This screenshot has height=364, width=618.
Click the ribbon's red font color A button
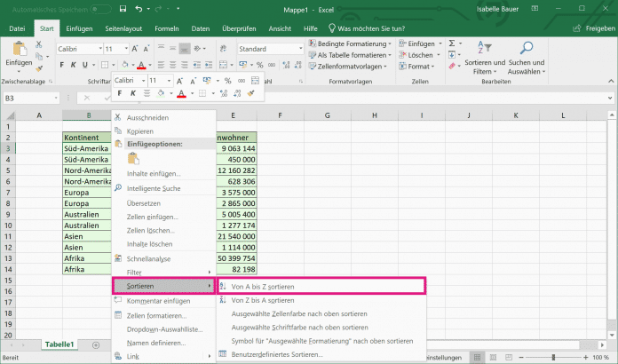[141, 64]
